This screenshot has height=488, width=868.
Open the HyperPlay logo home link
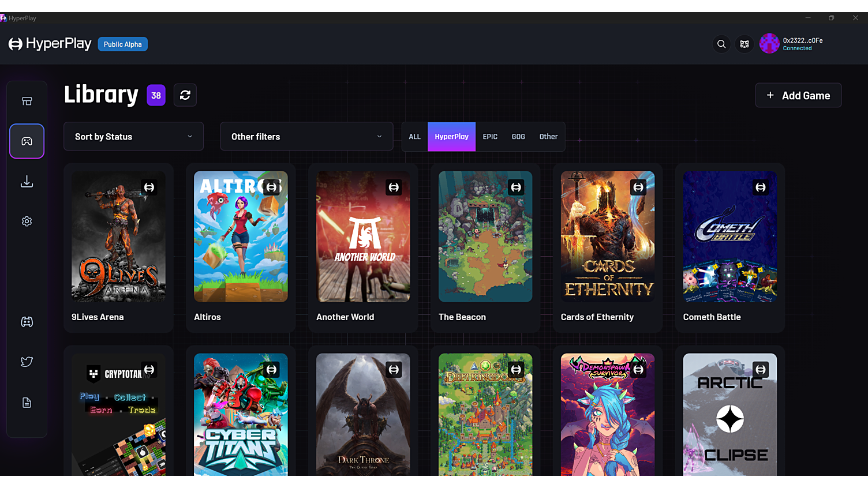(x=50, y=43)
